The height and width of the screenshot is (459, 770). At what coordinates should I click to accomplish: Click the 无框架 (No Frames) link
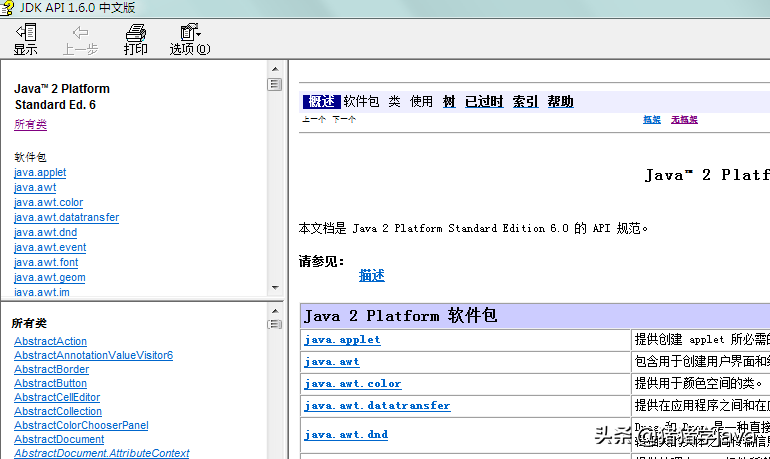(685, 119)
